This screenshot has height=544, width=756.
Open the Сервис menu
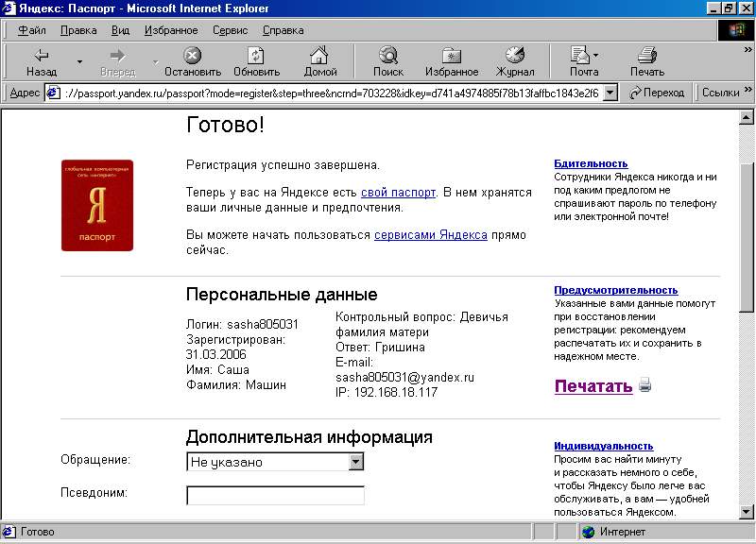[x=231, y=30]
